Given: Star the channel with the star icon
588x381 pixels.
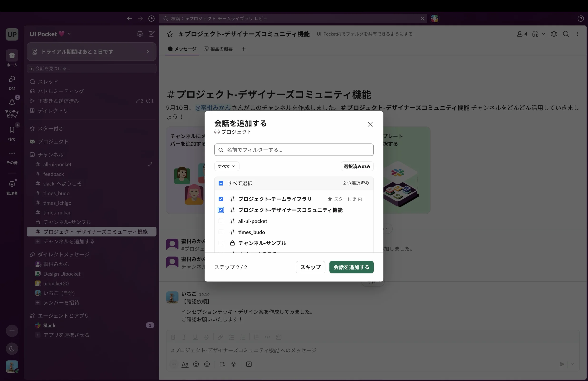Looking at the screenshot, I should 170,34.
